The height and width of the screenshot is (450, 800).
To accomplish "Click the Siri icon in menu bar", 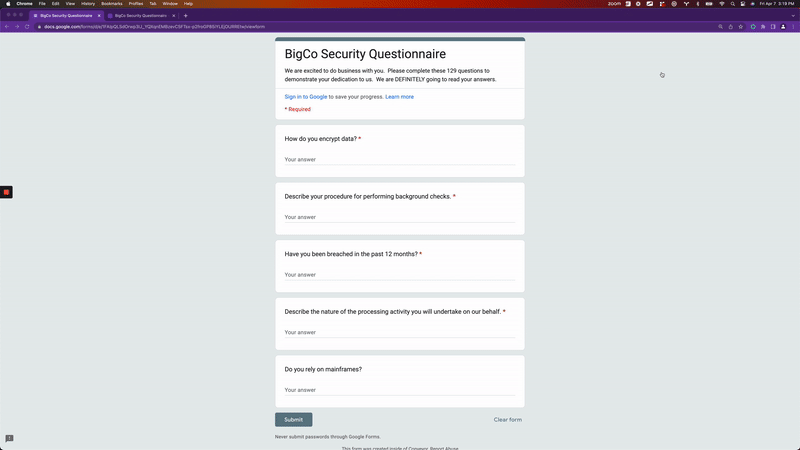I will [753, 4].
